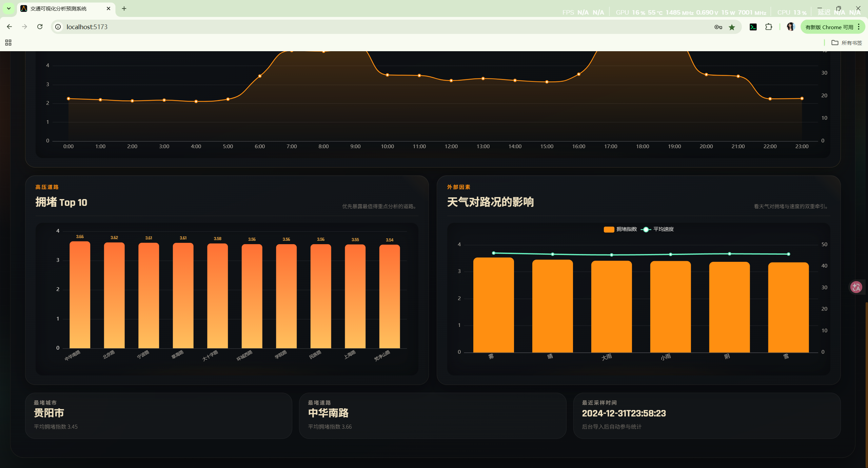The width and height of the screenshot is (868, 468).
Task: Open the user profile avatar
Action: 791,27
